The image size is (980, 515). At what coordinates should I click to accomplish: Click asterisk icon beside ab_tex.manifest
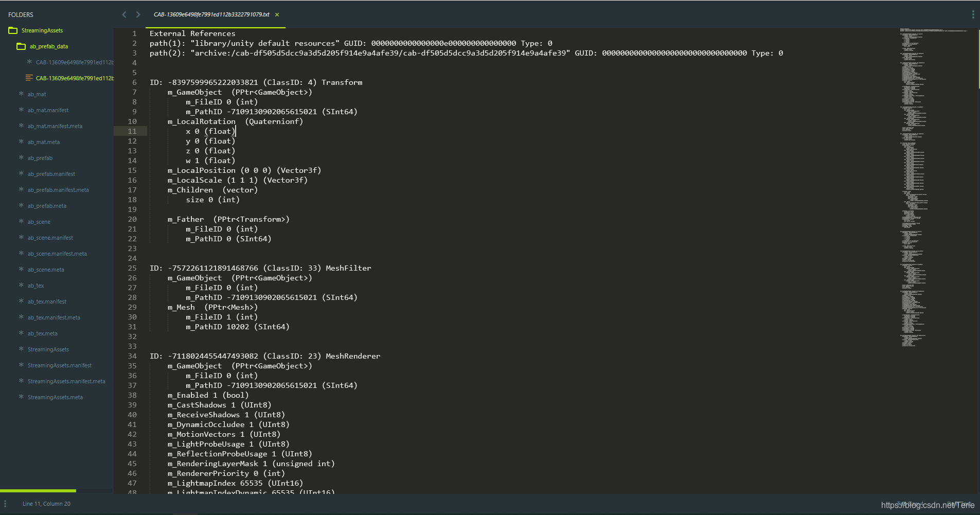(21, 301)
